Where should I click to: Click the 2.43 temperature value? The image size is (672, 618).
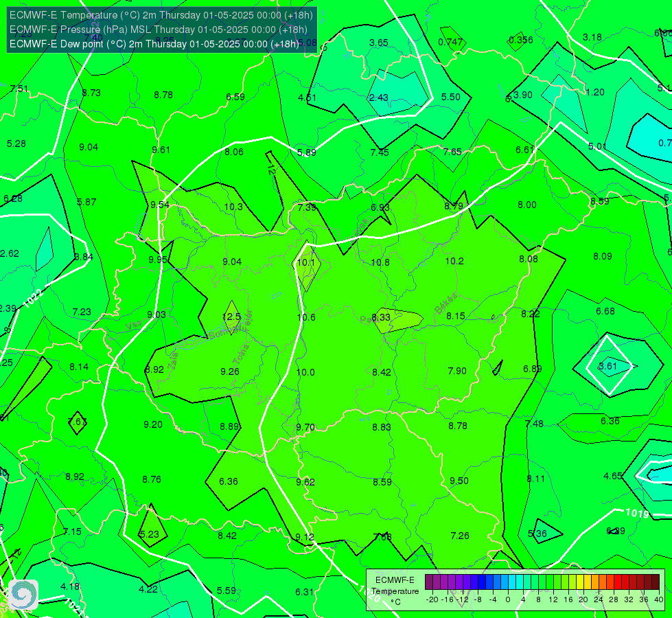pyautogui.click(x=379, y=98)
